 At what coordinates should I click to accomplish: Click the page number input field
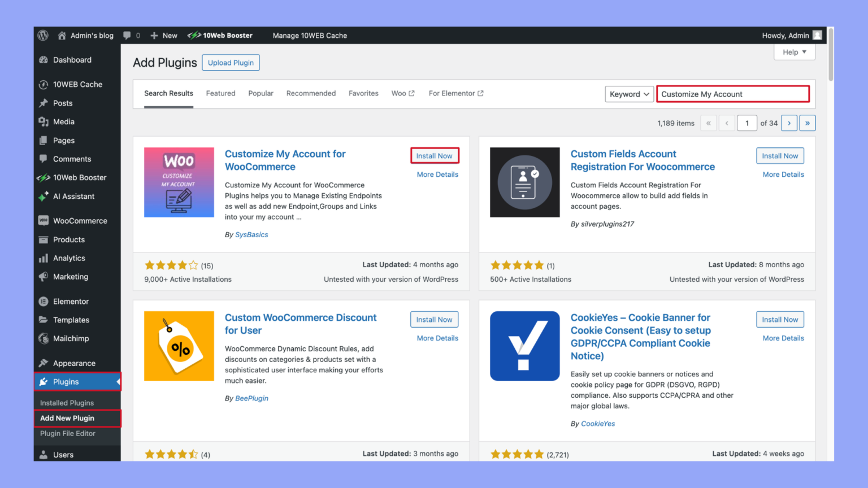[747, 123]
